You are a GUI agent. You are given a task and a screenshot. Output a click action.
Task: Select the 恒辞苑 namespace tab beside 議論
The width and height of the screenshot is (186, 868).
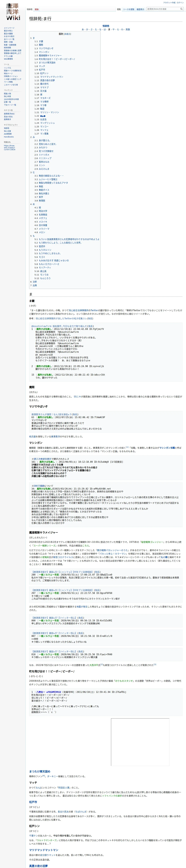click(30, 9)
